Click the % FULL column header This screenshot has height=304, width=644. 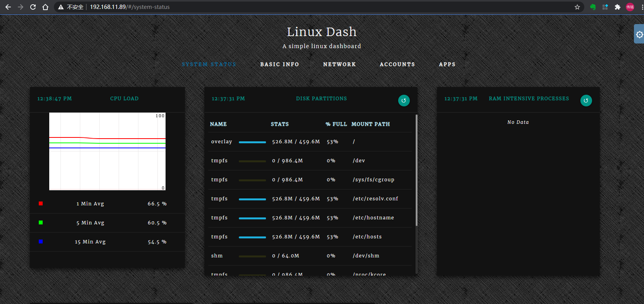[336, 124]
